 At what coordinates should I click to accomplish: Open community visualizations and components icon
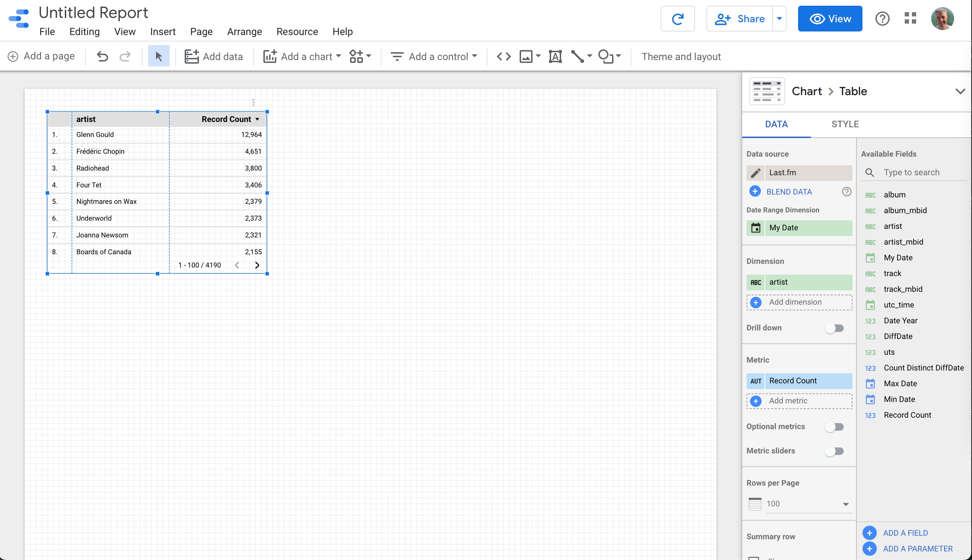click(360, 57)
